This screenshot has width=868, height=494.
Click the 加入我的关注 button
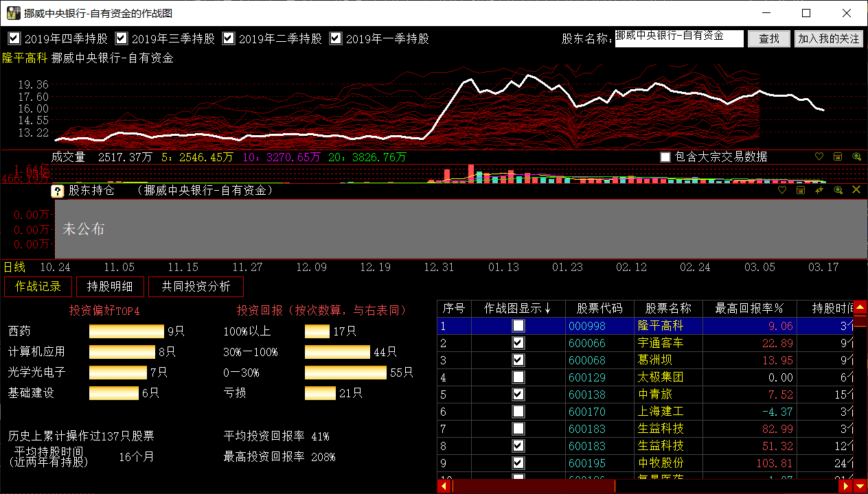tap(829, 39)
